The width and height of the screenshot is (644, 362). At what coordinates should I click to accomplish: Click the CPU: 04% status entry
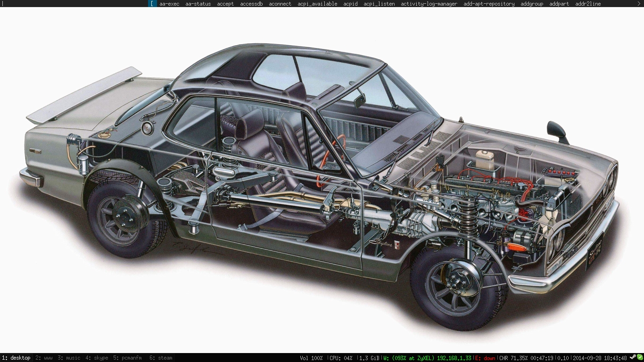coord(341,358)
